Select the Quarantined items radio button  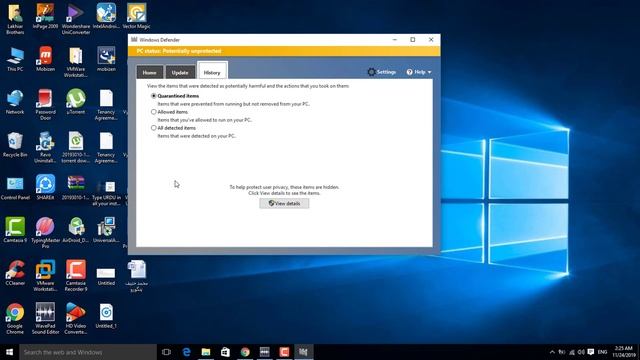tap(154, 96)
